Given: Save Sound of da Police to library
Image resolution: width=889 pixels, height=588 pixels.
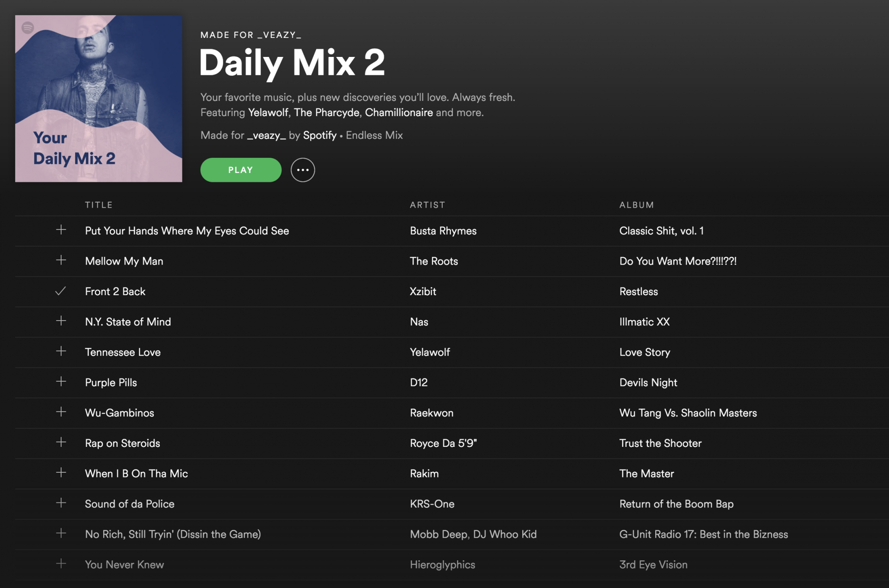Looking at the screenshot, I should (x=61, y=503).
